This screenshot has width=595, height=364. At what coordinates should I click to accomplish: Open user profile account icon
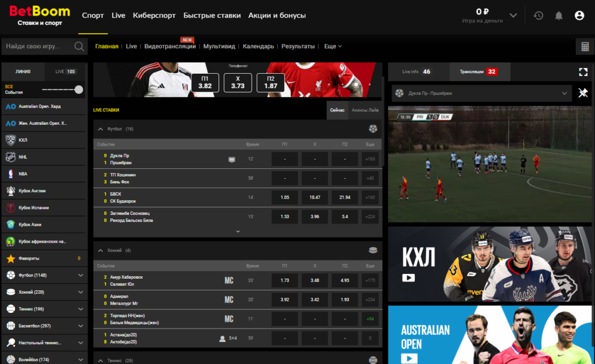point(579,16)
